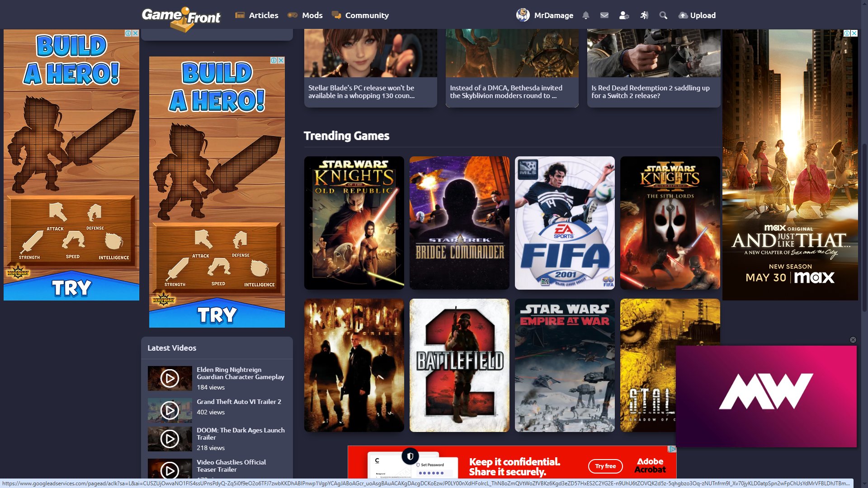868x488 pixels.
Task: Close the sidebar Hero Wars ad
Action: (281, 61)
